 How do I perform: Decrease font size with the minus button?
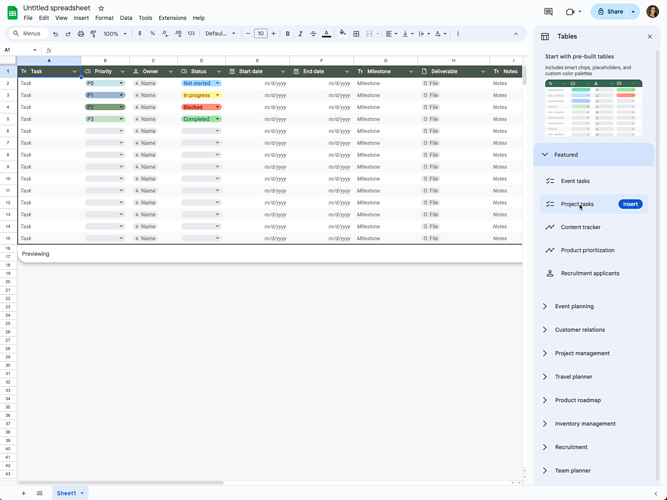tap(248, 34)
